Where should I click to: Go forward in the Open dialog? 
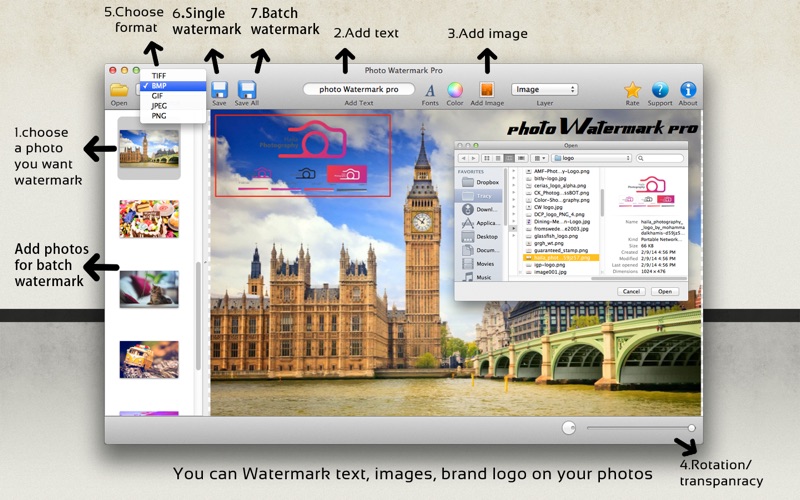click(474, 158)
